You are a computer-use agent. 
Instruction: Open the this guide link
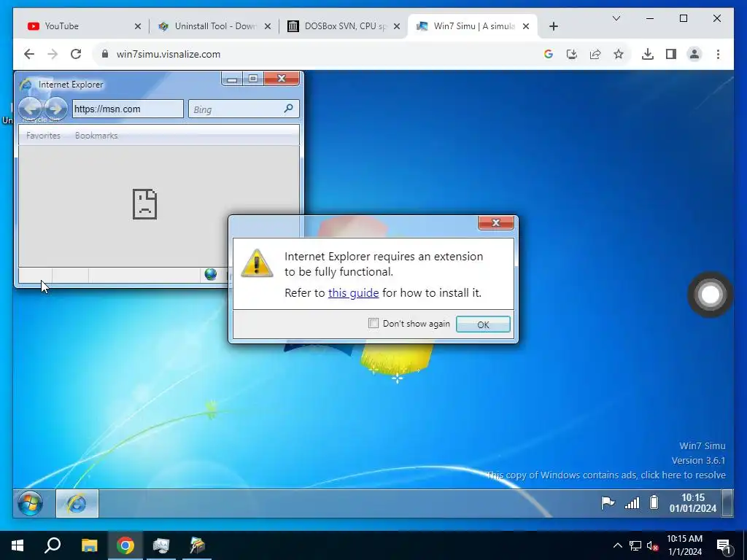click(354, 293)
